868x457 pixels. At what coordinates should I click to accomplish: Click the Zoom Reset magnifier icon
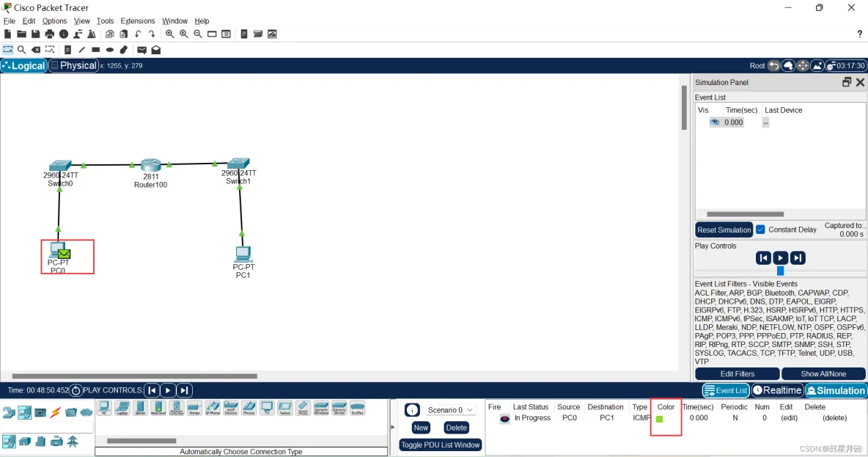pyautogui.click(x=184, y=34)
